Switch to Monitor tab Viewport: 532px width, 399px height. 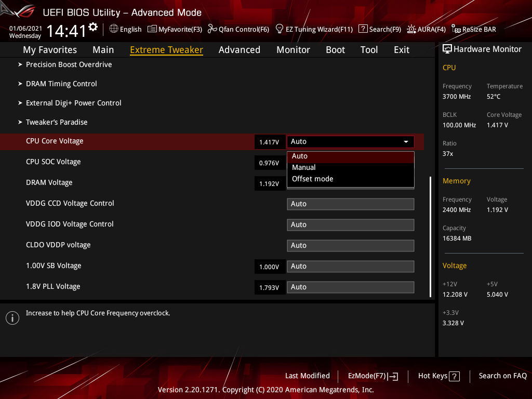point(293,50)
